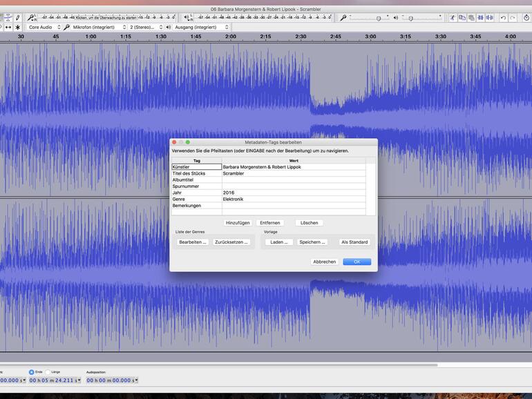532x399 pixels.
Task: Click the empty Spurnummer value cell
Action: coord(294,186)
